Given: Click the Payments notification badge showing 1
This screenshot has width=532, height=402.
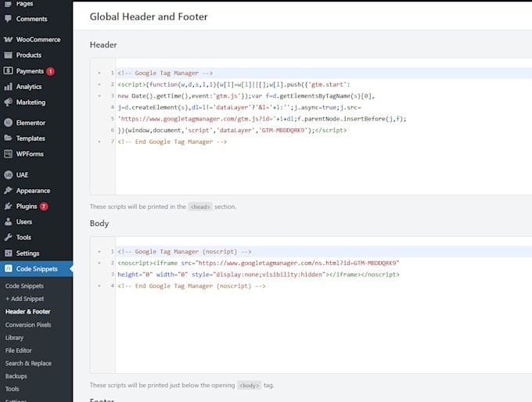Looking at the screenshot, I should pyautogui.click(x=51, y=71).
